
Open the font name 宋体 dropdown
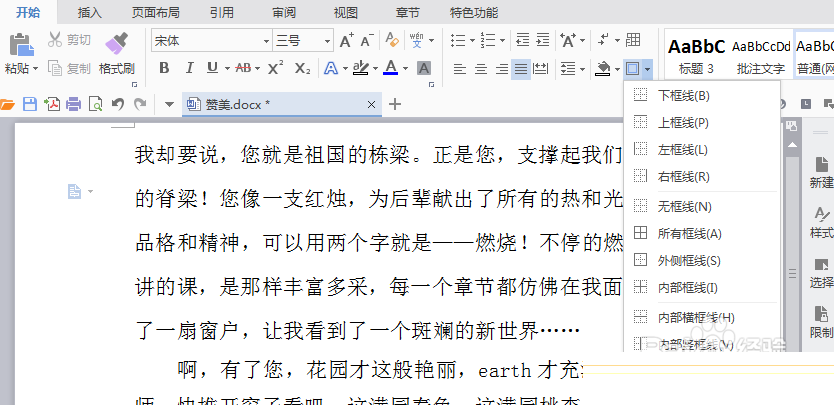266,40
